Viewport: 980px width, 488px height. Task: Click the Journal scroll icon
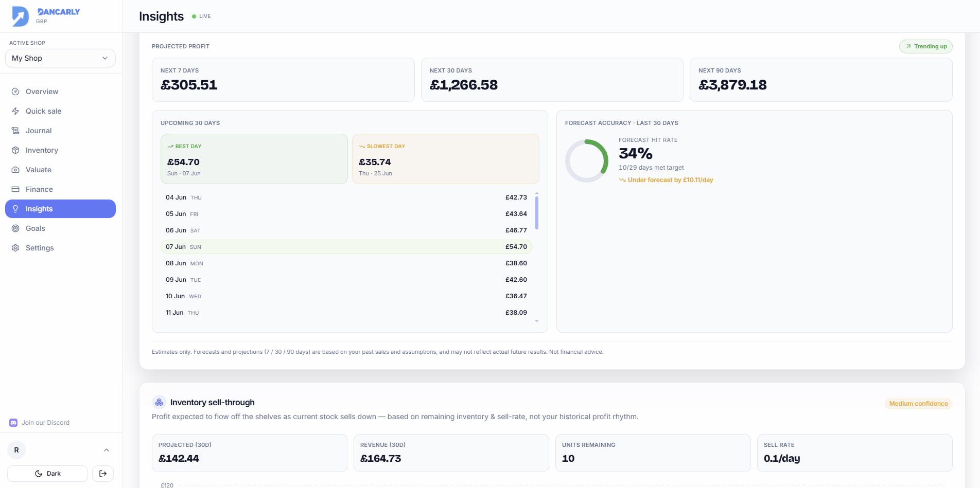(x=15, y=131)
